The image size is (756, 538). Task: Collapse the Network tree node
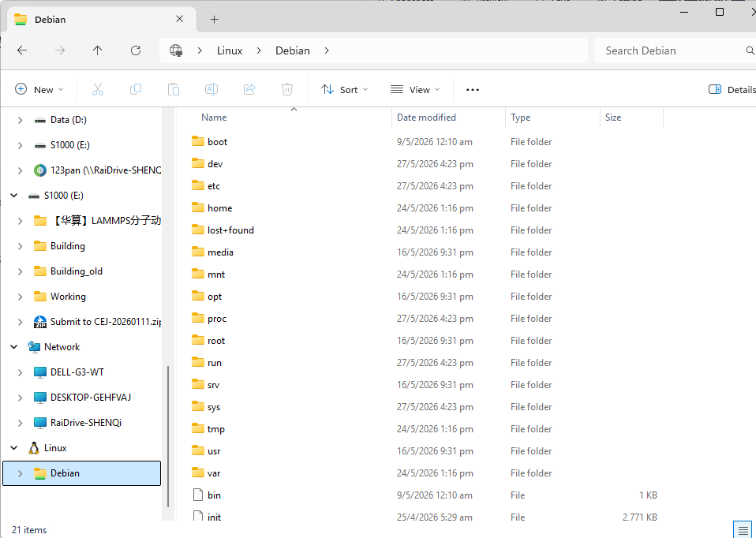[x=14, y=346]
